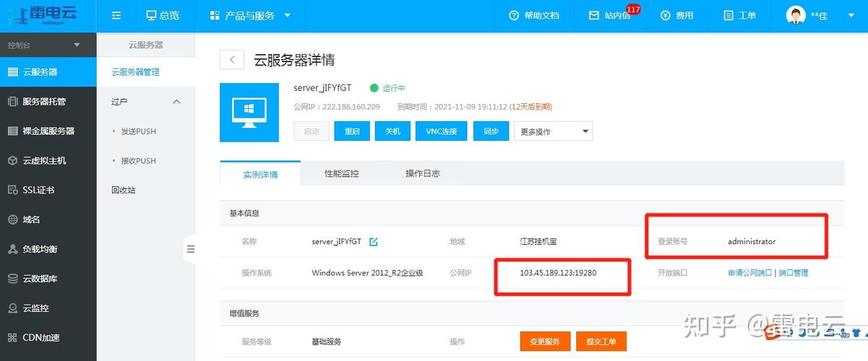This screenshot has height=361, width=868.
Task: Click 端口管理 link
Action: click(x=794, y=273)
